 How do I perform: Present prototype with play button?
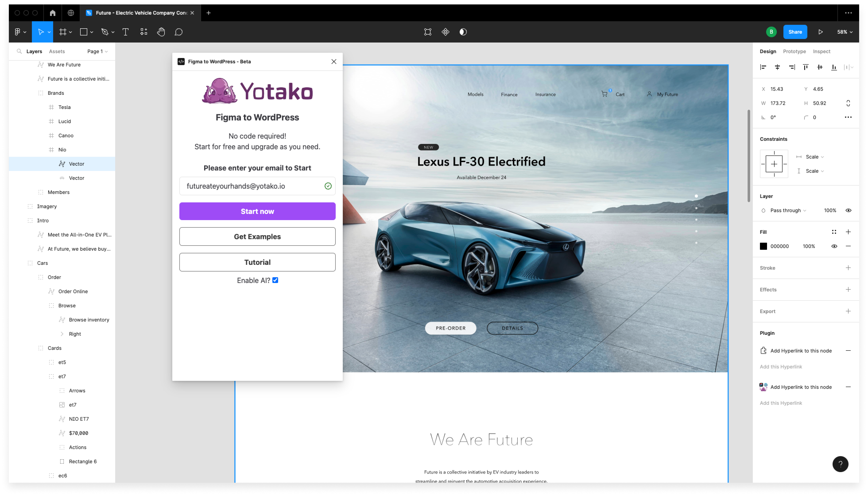pos(821,32)
